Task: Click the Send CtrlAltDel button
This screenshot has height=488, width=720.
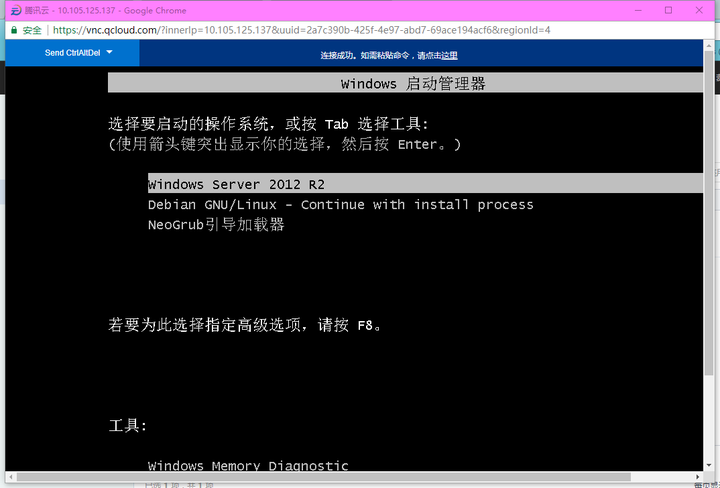Action: [68, 53]
